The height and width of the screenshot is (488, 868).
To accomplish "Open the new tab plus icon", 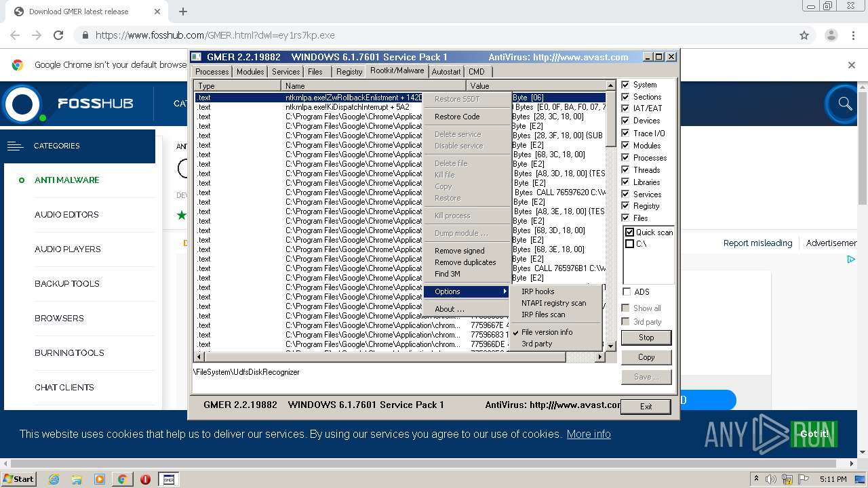I will [183, 12].
